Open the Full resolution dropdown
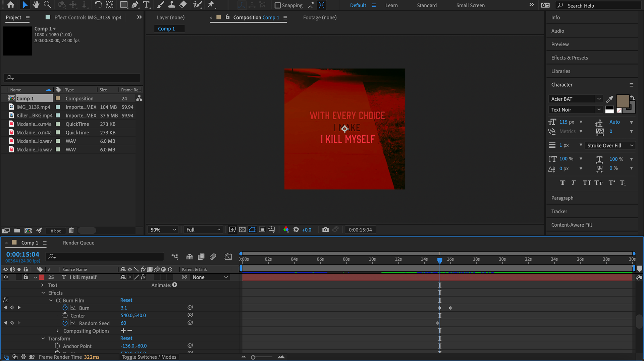Viewport: 644px width, 361px height. click(x=203, y=230)
